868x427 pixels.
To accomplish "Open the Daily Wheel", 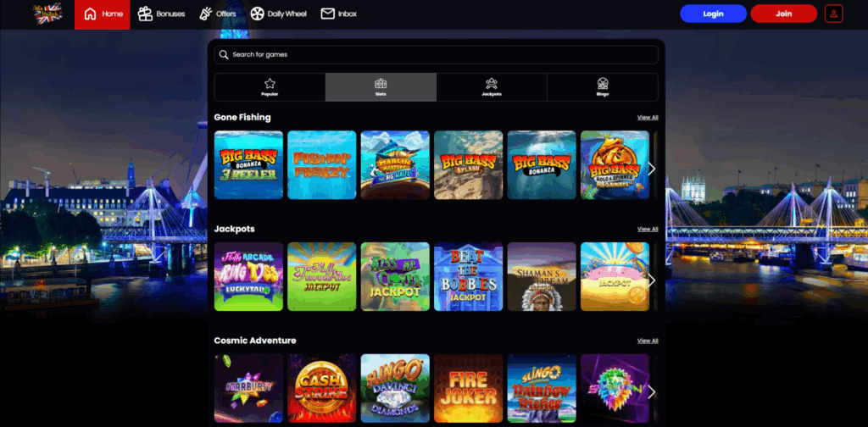I will pos(278,14).
